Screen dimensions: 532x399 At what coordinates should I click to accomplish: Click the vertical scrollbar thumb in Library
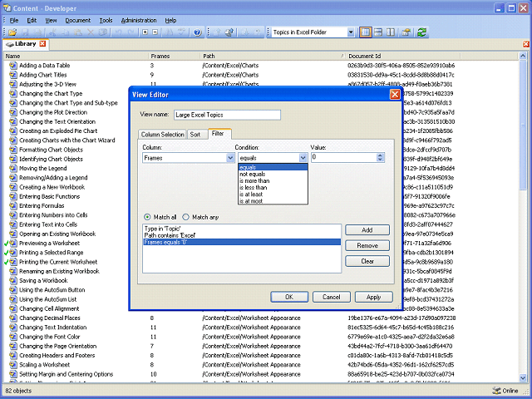point(523,126)
